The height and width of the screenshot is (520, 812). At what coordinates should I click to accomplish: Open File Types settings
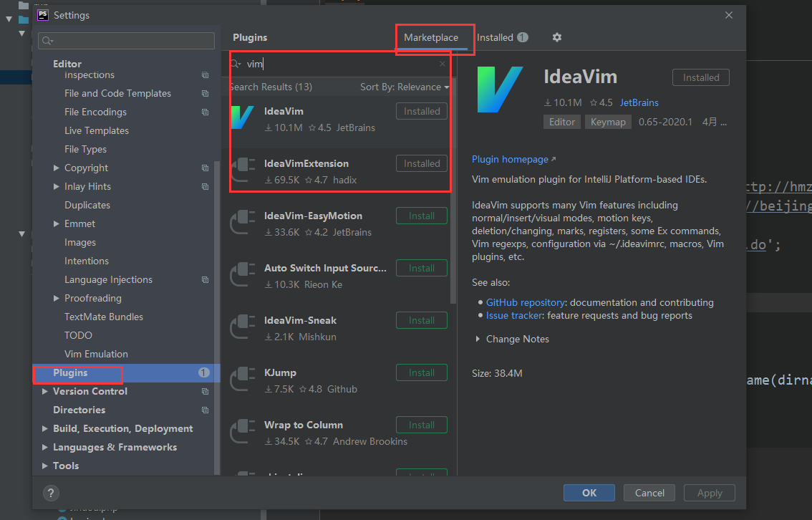pos(85,149)
